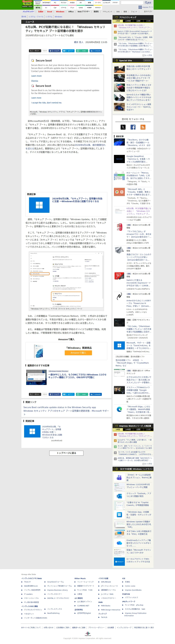Click the システム・ファイル breadcrumb link

pyautogui.click(x=36, y=17)
